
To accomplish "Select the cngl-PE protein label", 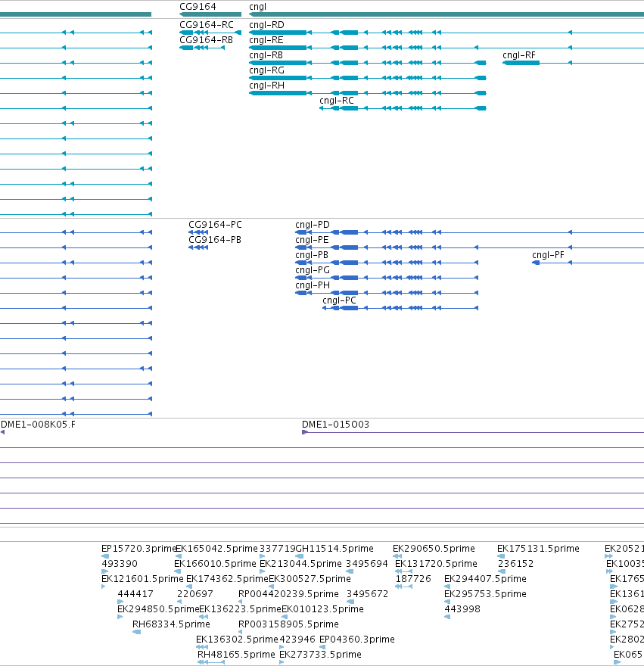I will click(x=312, y=240).
